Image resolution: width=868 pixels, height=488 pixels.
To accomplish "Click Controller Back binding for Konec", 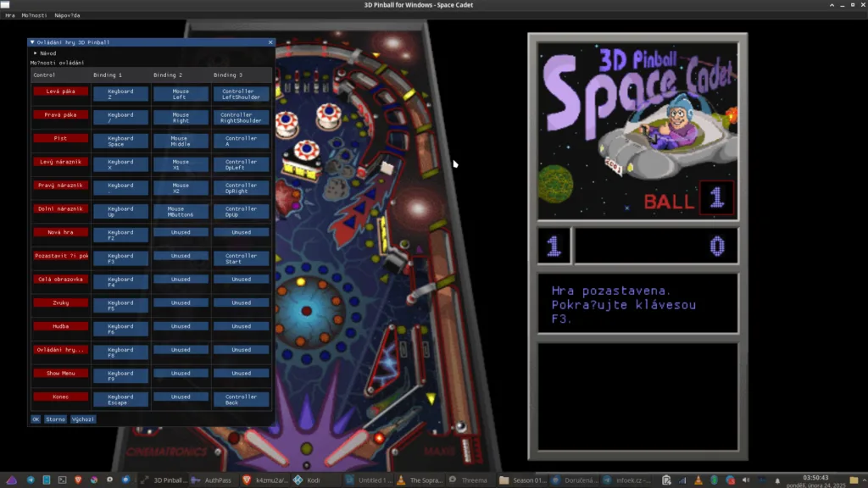I will point(241,399).
